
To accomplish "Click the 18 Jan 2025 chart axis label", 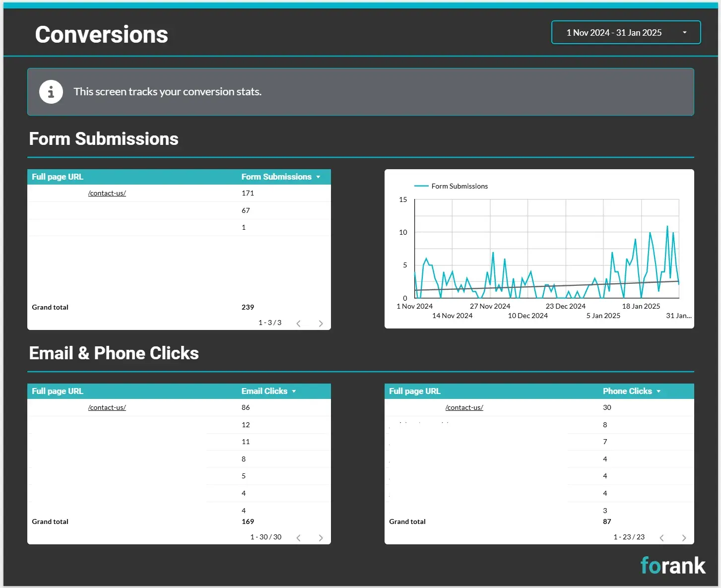I will 641,307.
